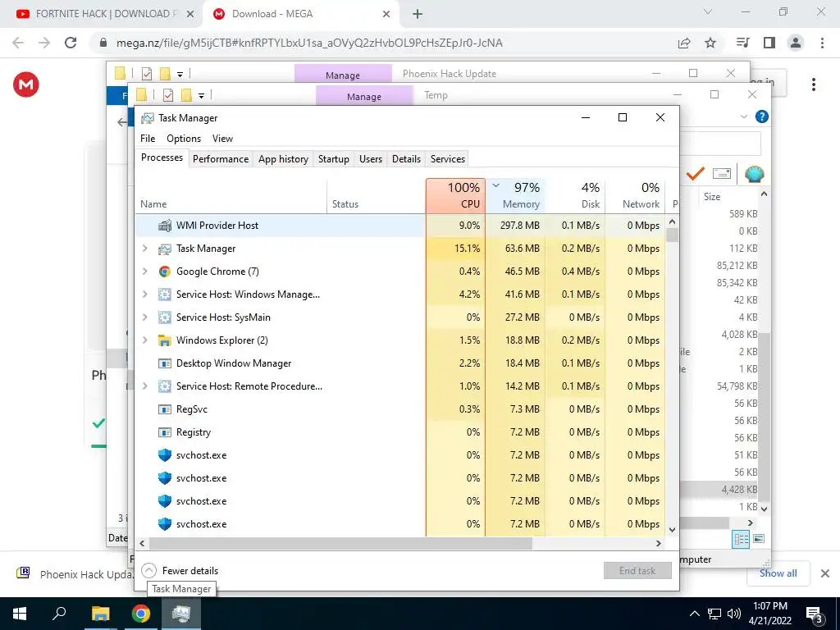Select Manage ribbon tab in Temp window
This screenshot has height=630, width=840.
[x=364, y=96]
